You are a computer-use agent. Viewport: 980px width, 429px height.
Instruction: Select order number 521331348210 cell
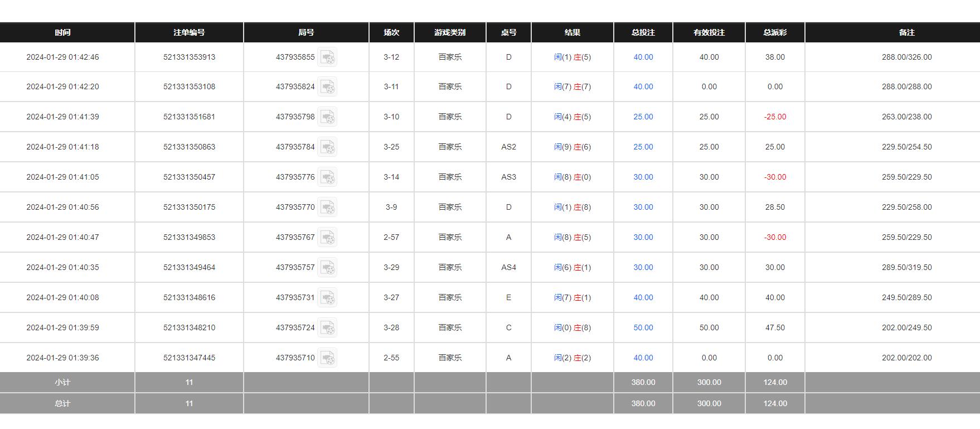pos(189,327)
